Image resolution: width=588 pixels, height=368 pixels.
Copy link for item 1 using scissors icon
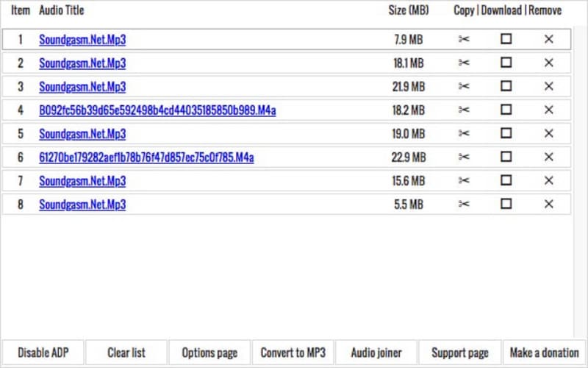[464, 39]
